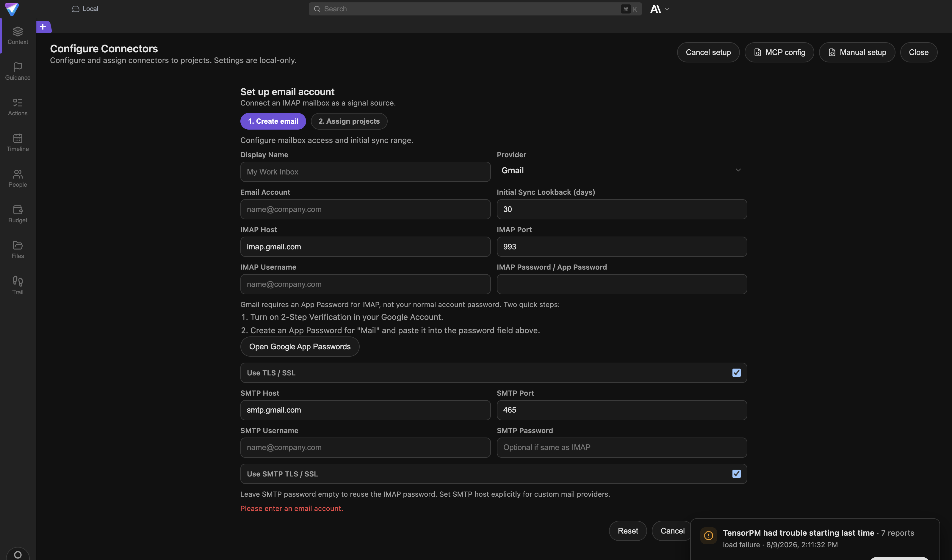Focus the SMTP Username field

(365, 448)
